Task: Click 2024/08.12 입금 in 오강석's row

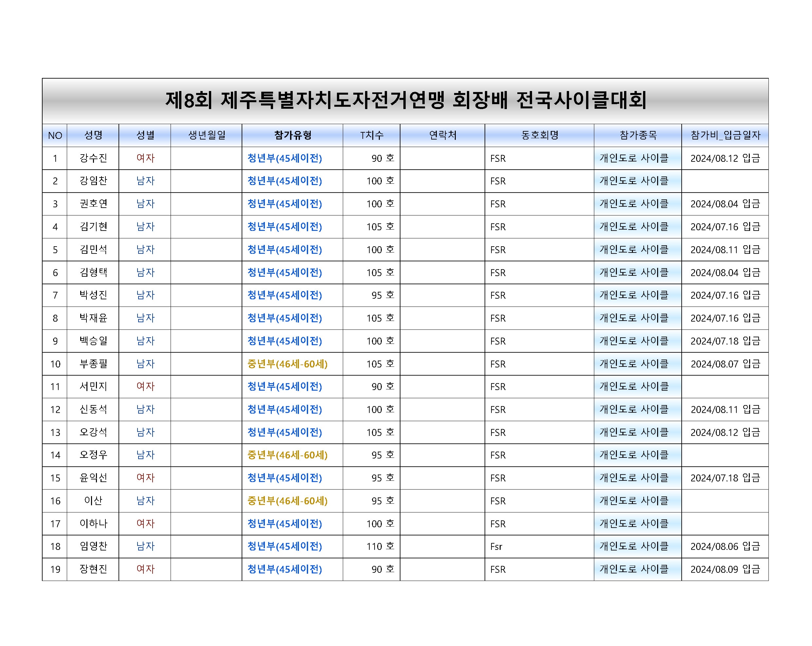Action: pos(725,433)
